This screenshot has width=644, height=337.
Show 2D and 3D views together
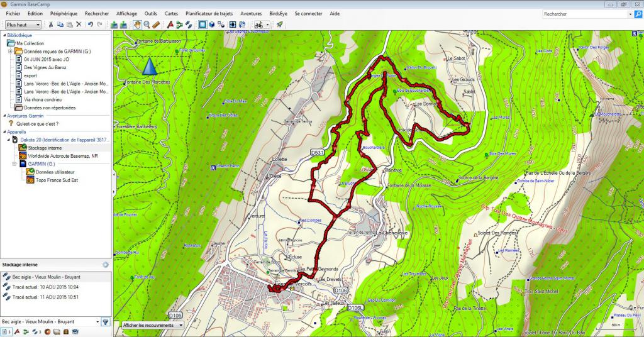(221, 25)
